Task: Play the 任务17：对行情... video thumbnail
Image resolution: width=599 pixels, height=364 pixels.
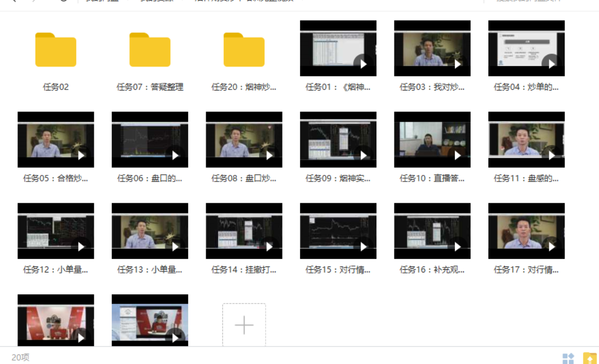Action: (526, 231)
